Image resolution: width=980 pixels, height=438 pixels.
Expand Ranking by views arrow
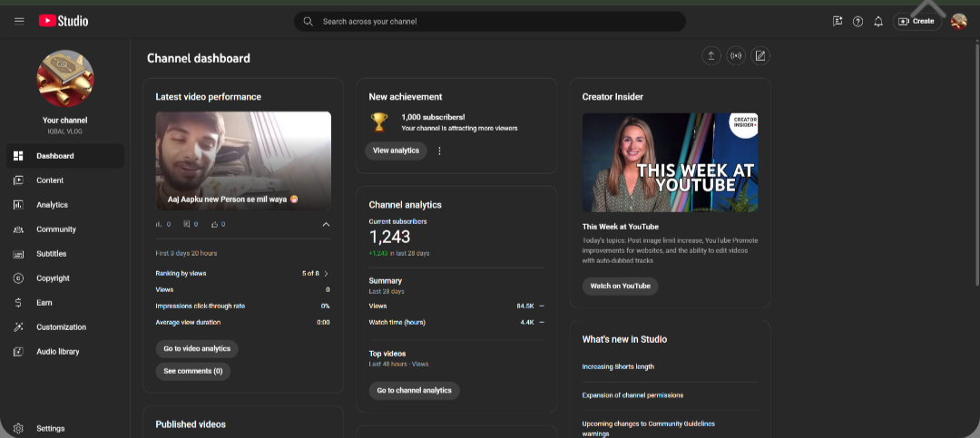coord(326,273)
